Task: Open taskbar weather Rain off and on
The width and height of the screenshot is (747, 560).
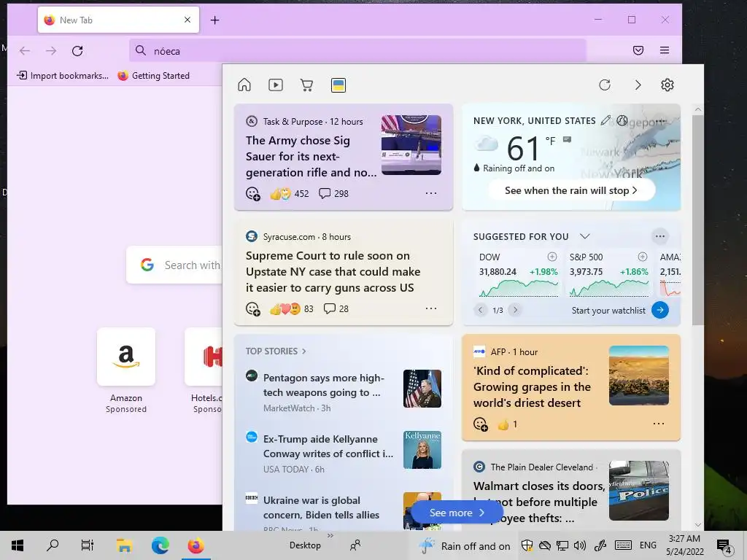Action: click(x=464, y=545)
